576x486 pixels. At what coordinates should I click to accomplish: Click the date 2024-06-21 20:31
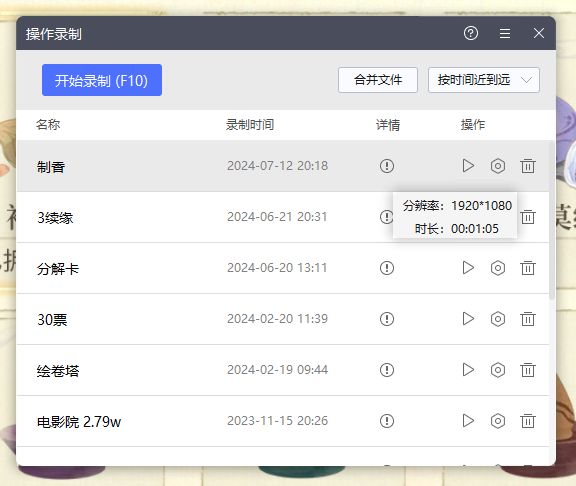click(x=277, y=217)
